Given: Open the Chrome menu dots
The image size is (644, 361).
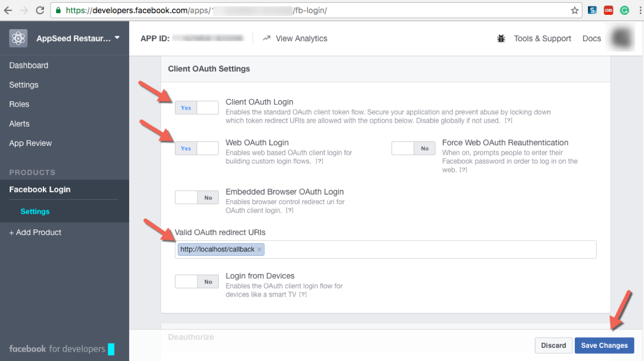Looking at the screenshot, I should pos(640,10).
